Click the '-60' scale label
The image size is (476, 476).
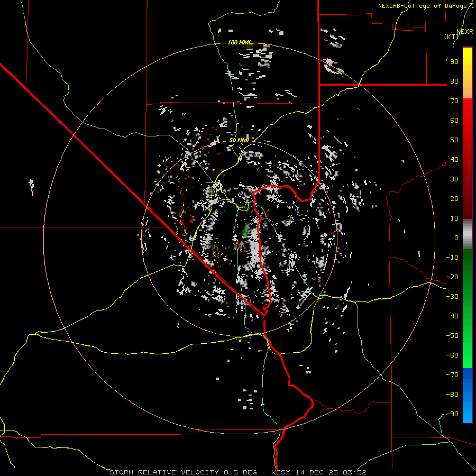coord(452,355)
